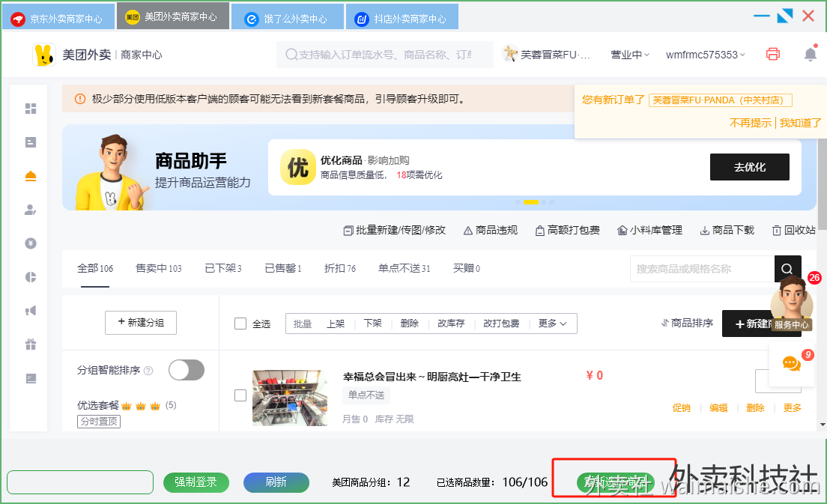Viewport: 827px width, 504px height.
Task: Open the service center avatar
Action: 792,303
